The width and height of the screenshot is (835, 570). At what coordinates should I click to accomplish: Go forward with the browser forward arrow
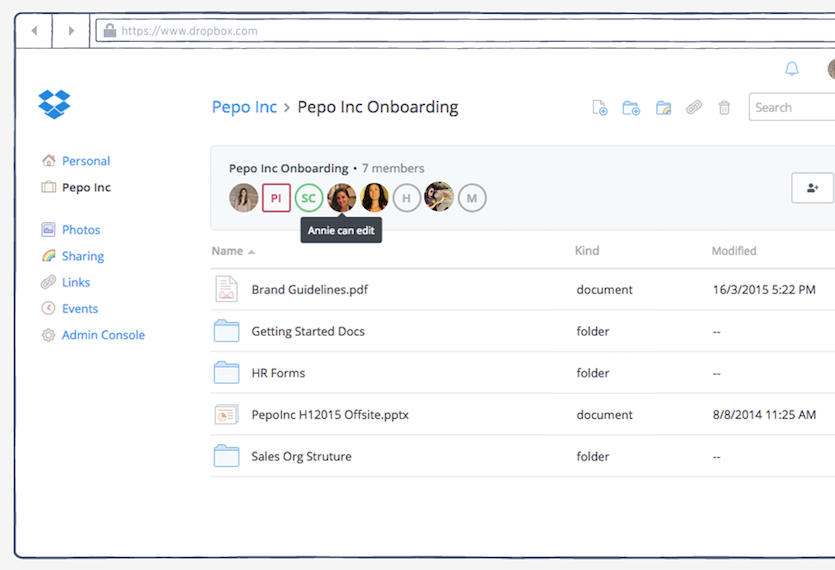coord(71,31)
